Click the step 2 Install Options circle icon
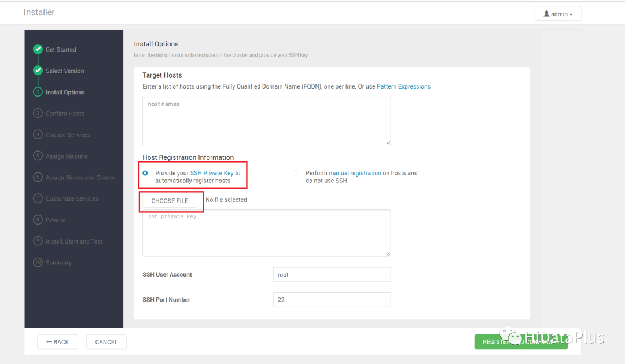This screenshot has width=625, height=364. coord(38,92)
